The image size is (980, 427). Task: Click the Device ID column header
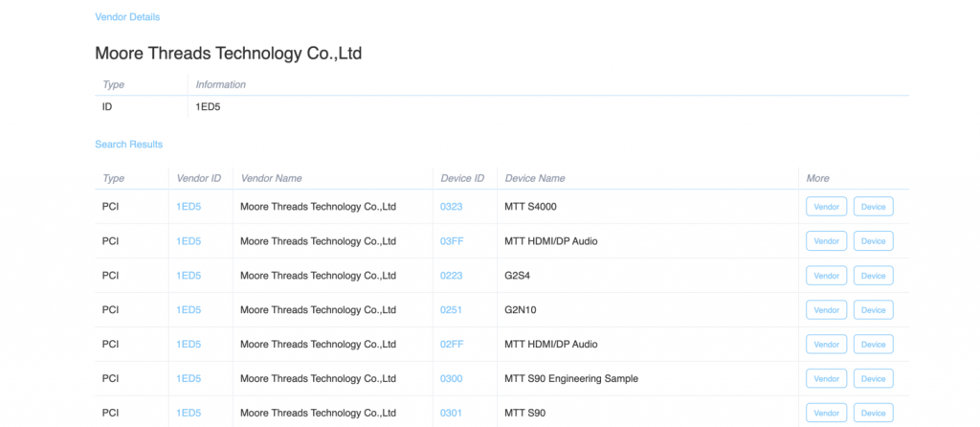[462, 178]
